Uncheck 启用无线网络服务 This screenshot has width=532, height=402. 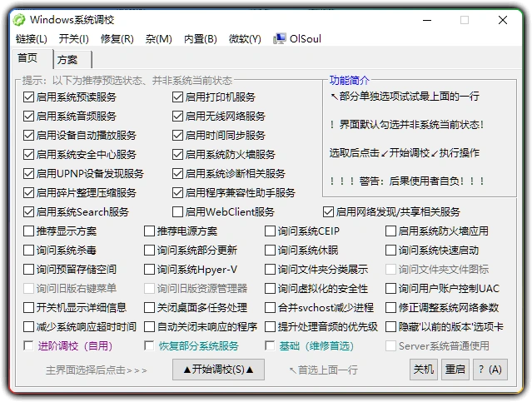coord(177,116)
